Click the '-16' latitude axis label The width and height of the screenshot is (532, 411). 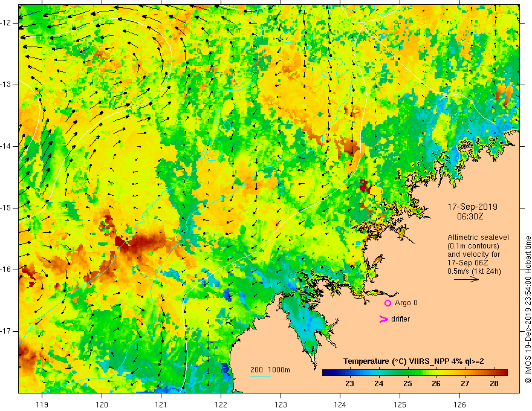pyautogui.click(x=7, y=270)
